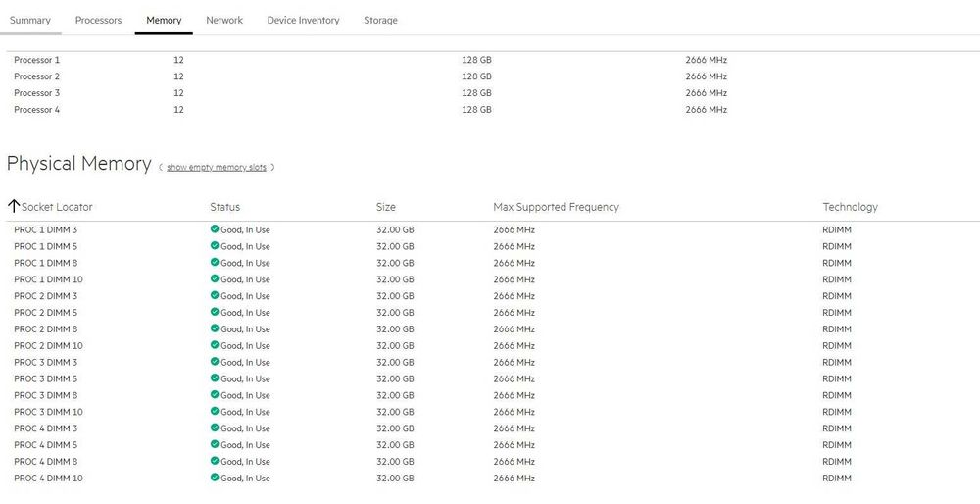
Task: Click the sort arrow beside Socket Locator
Action: 14,206
